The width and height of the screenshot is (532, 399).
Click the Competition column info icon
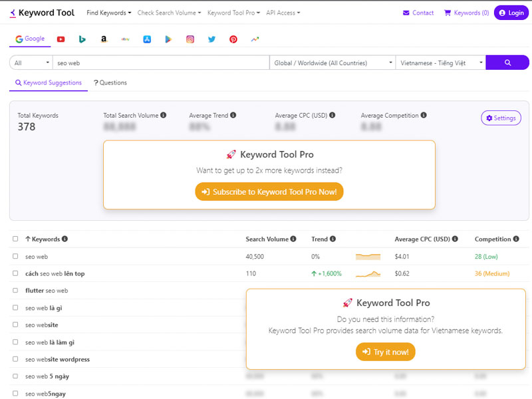point(516,239)
